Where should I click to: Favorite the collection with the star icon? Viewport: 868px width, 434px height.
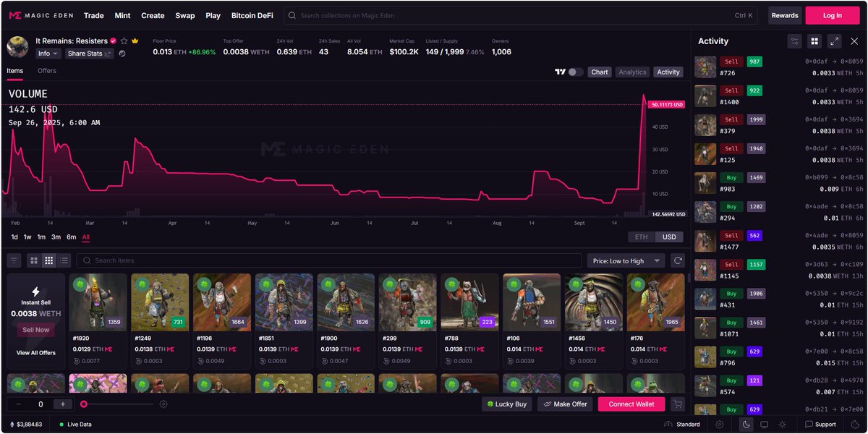124,41
